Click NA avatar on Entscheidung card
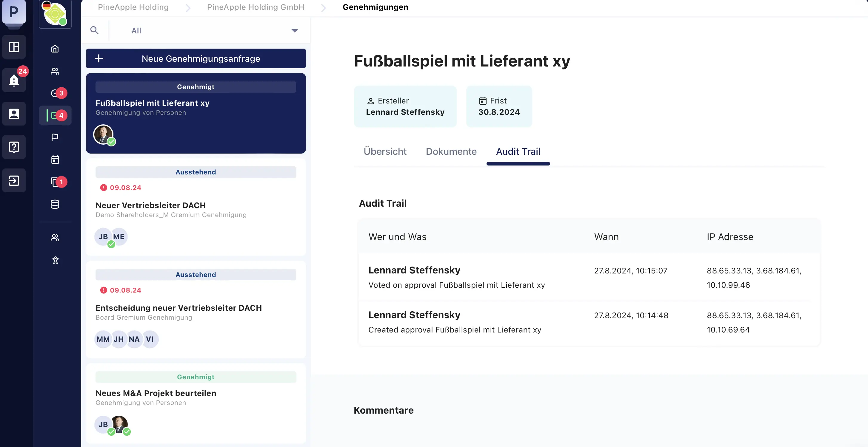The image size is (868, 447). coord(134,339)
